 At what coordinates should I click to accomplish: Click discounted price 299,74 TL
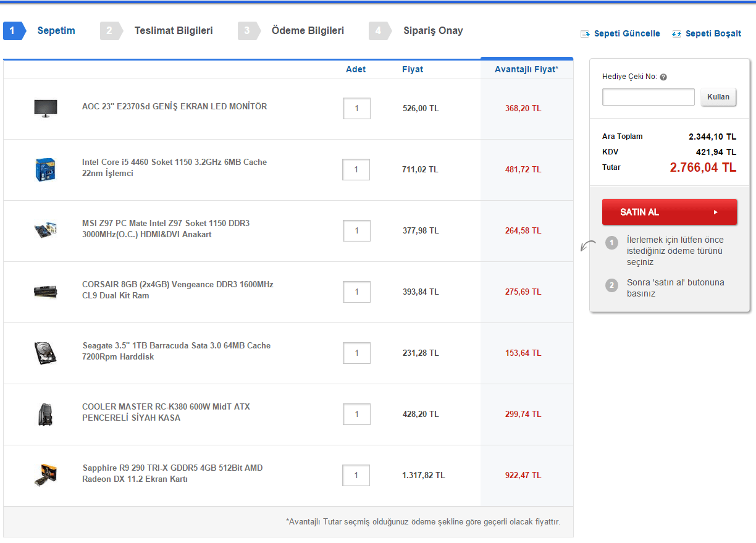523,415
